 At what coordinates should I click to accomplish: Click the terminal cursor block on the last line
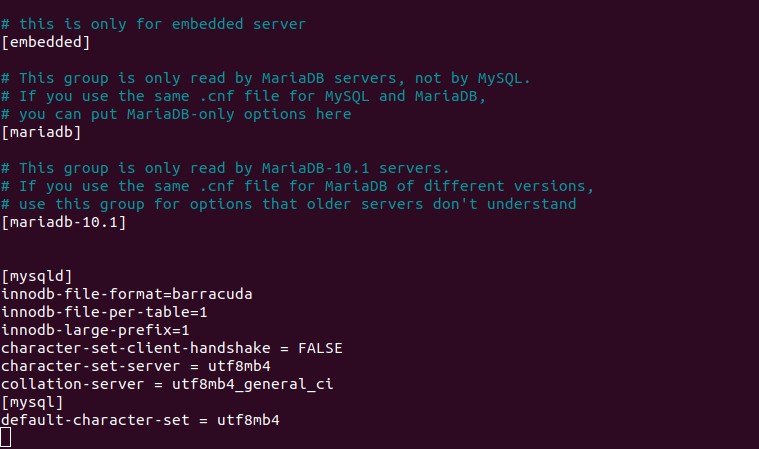(x=6, y=438)
